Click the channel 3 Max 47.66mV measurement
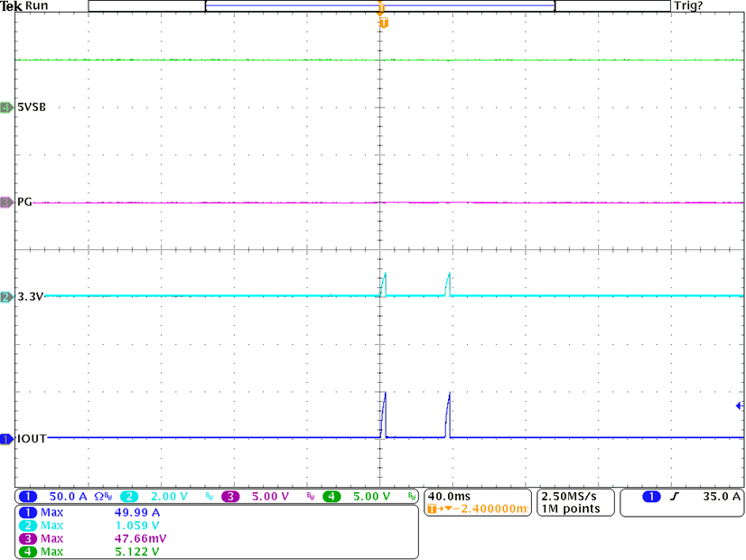The height and width of the screenshot is (560, 746). [93, 538]
